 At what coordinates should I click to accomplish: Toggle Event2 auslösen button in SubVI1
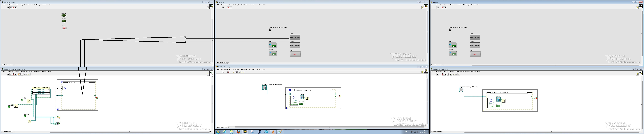[295, 45]
